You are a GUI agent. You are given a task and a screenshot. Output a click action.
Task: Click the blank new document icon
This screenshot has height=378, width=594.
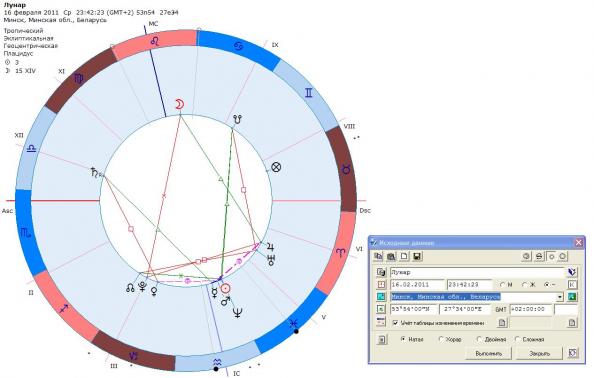(404, 256)
